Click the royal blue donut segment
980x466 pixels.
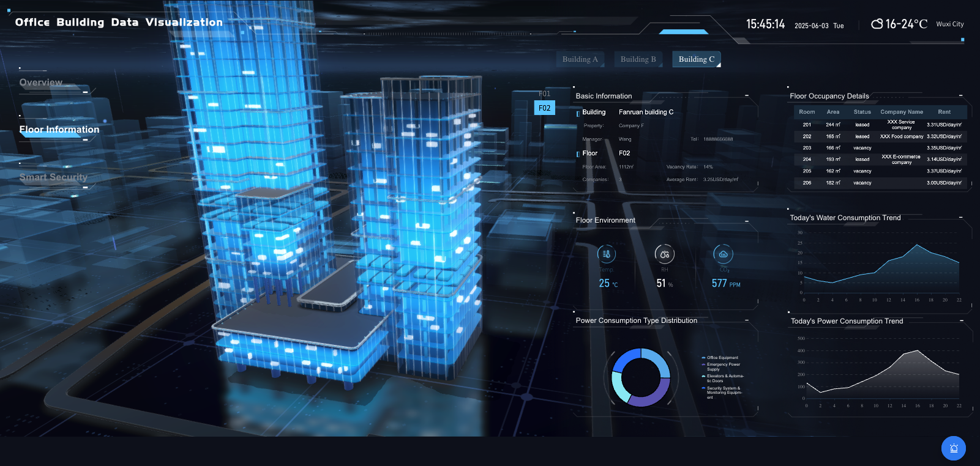pyautogui.click(x=624, y=358)
